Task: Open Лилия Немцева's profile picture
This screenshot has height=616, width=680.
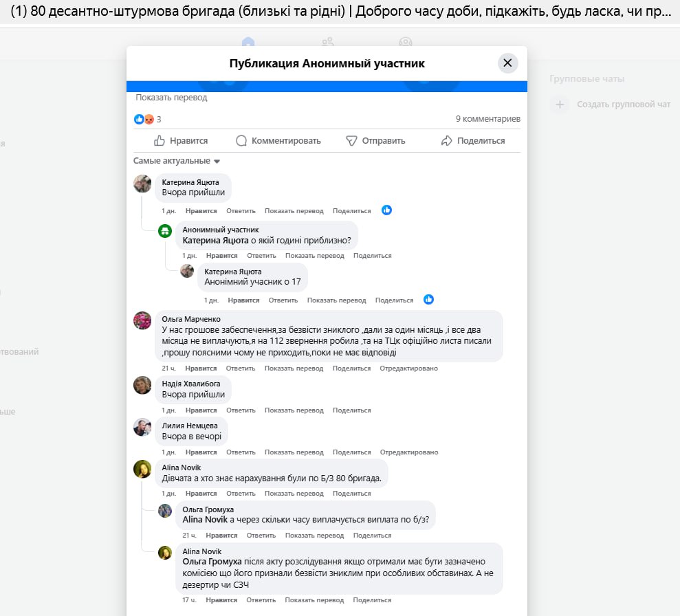Action: (142, 427)
